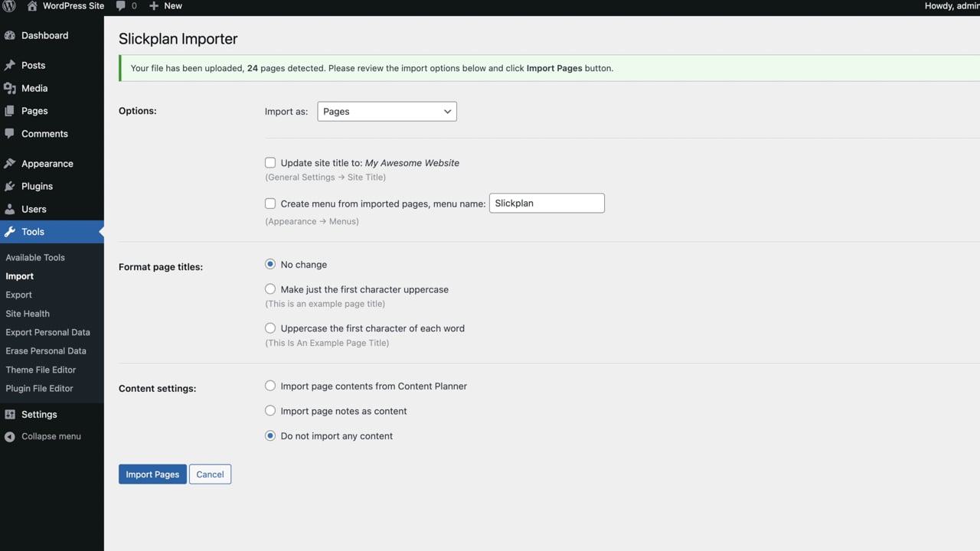Click the Appearance paintbrush icon
This screenshot has height=551, width=980.
10,164
